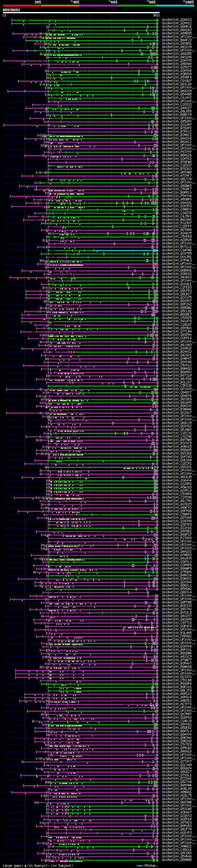
Task: Select hit label UniRef100_Q3HTK5
Action: (177, 61)
